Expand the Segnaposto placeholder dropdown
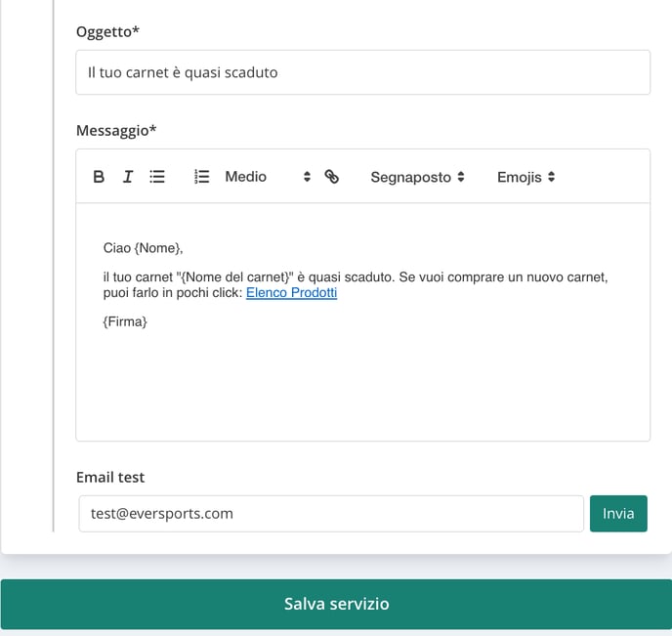This screenshot has width=672, height=636. pos(417,177)
